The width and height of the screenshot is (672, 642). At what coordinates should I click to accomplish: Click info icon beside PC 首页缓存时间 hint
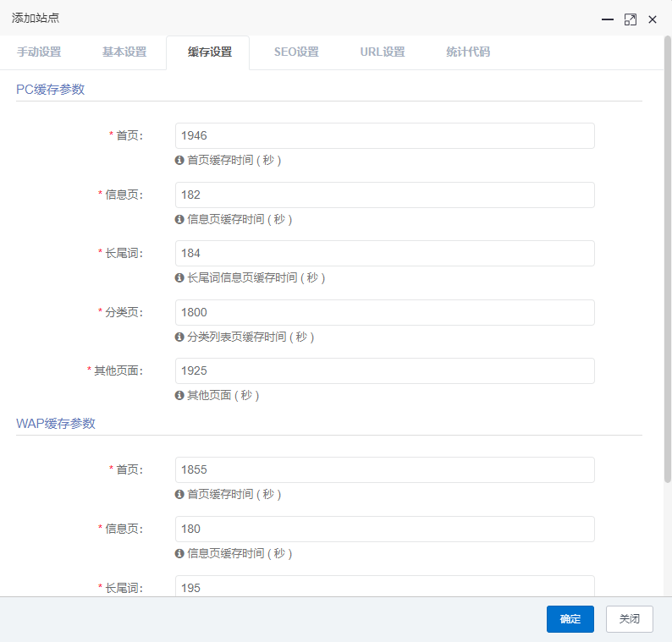point(179,160)
